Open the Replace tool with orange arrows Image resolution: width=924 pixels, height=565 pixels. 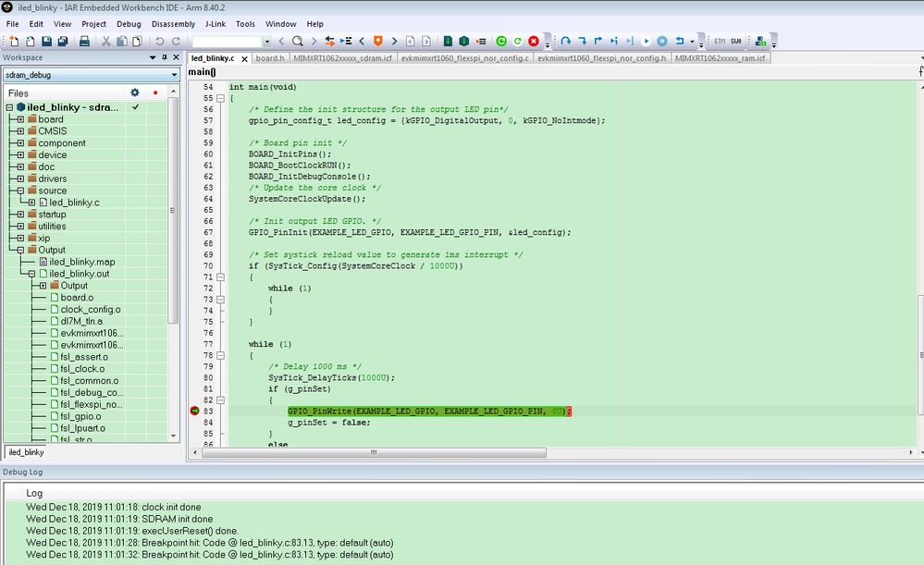point(329,42)
